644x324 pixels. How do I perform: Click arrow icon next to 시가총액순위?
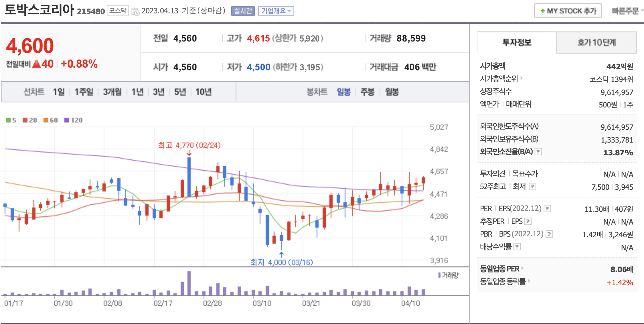521,78
